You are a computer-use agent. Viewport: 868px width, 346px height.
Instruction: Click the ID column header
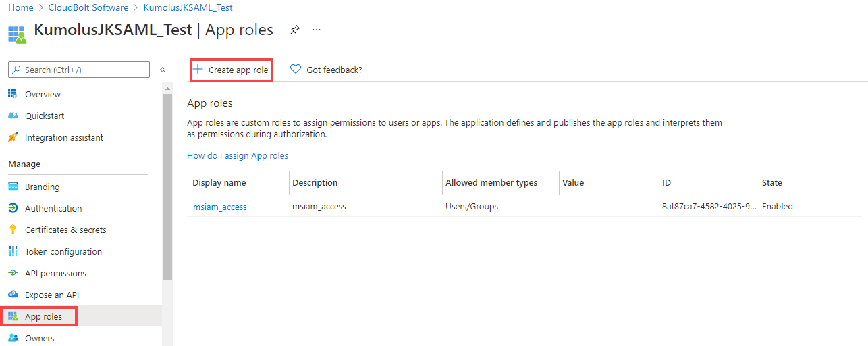(667, 182)
